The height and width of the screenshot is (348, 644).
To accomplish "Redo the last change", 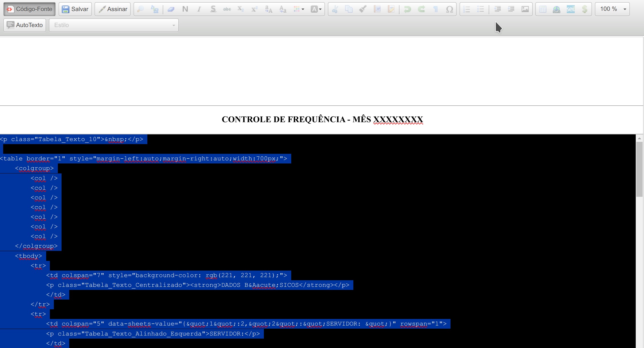I will coord(421,9).
